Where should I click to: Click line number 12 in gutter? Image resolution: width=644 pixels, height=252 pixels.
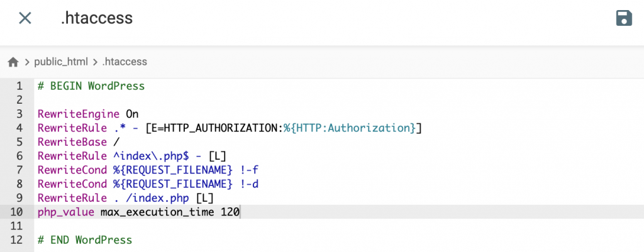pyautogui.click(x=16, y=240)
